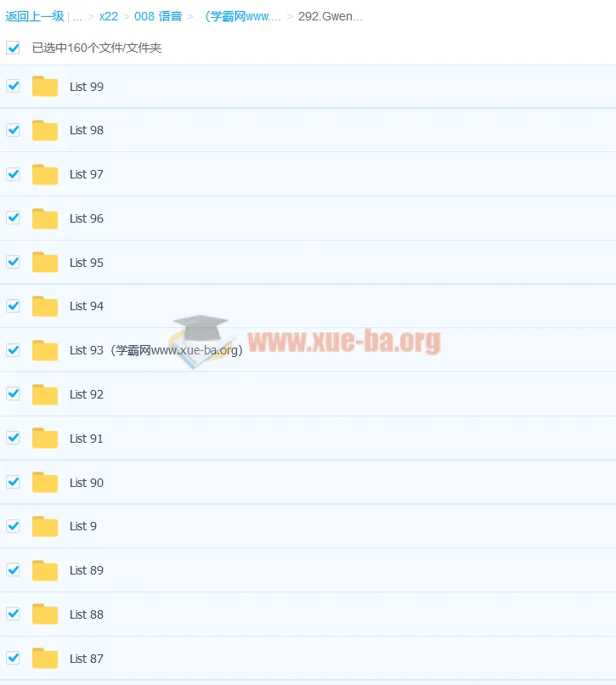Viewport: 616px width, 685px height.
Task: Click the folder icon for List 91
Action: 45,439
